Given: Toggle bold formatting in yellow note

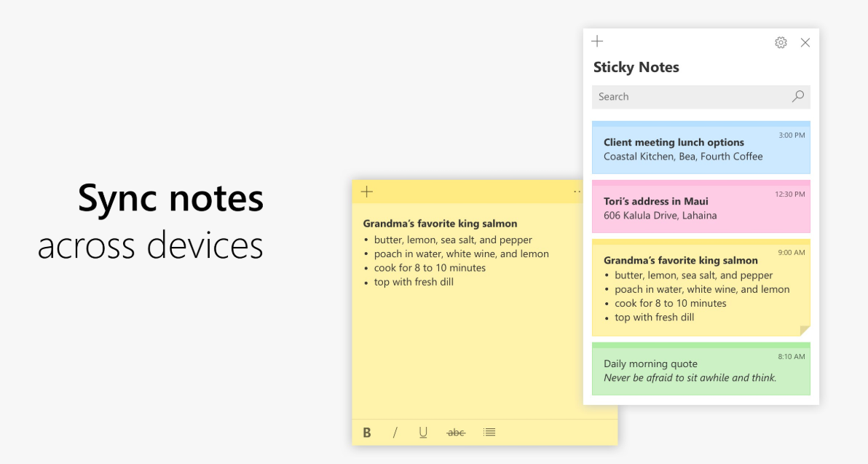Looking at the screenshot, I should click(x=366, y=433).
